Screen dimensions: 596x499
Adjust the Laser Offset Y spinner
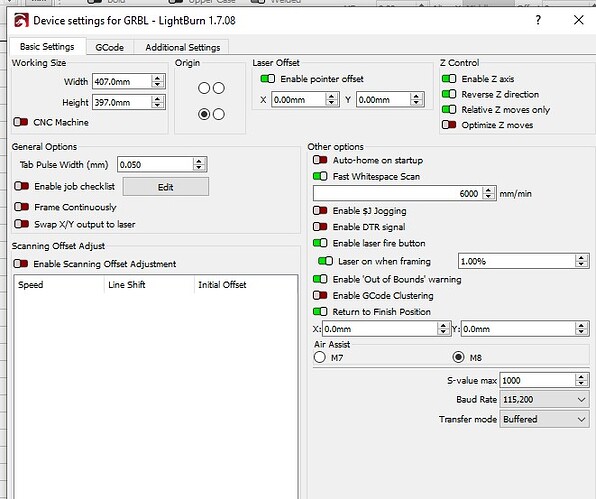pyautogui.click(x=417, y=100)
